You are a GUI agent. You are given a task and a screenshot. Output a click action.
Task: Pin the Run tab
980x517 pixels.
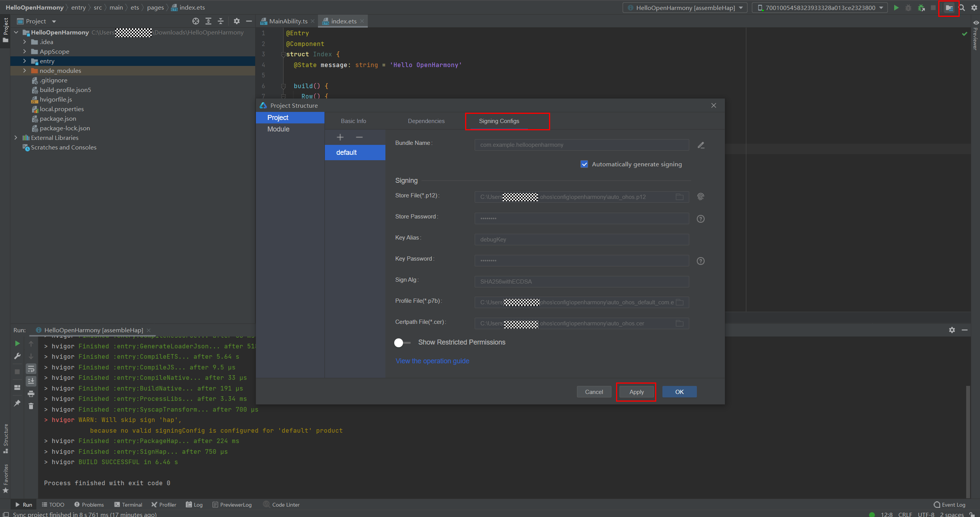pyautogui.click(x=17, y=403)
